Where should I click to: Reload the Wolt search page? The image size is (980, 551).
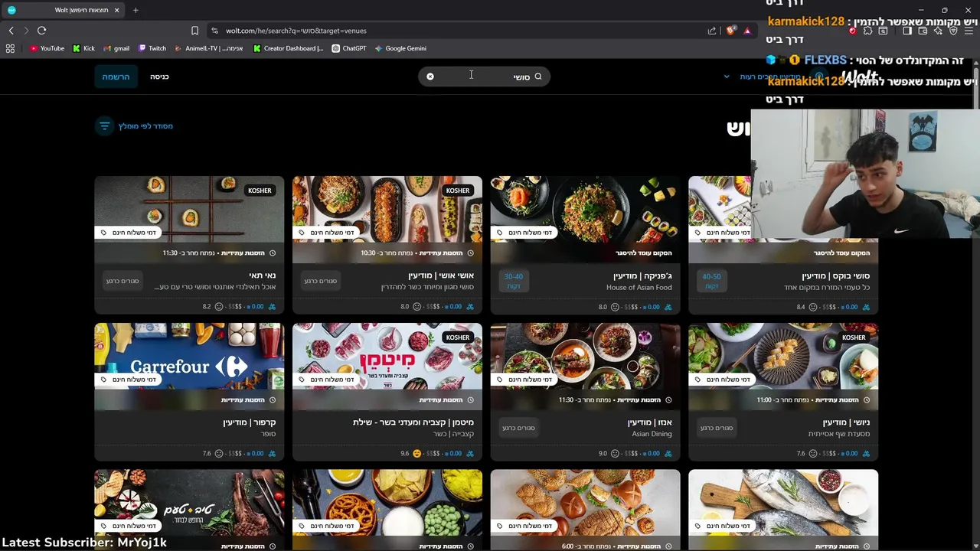point(41,31)
